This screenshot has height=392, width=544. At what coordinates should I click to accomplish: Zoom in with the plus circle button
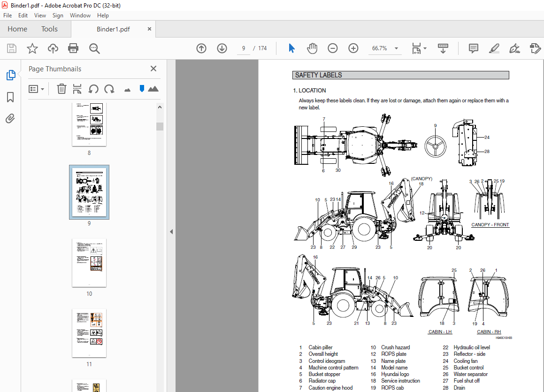353,48
